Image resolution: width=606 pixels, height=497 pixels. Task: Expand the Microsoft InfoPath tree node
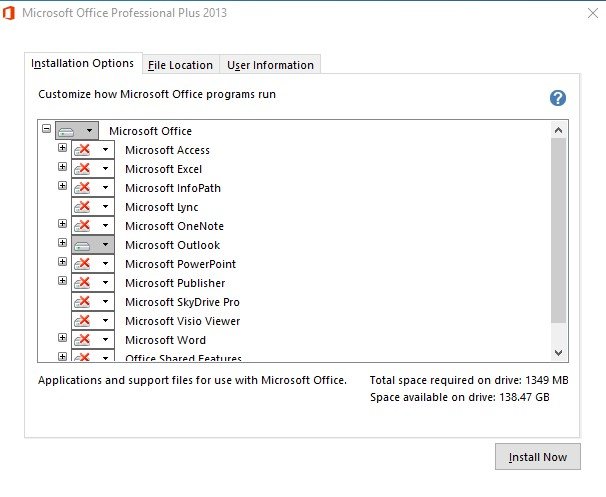62,186
